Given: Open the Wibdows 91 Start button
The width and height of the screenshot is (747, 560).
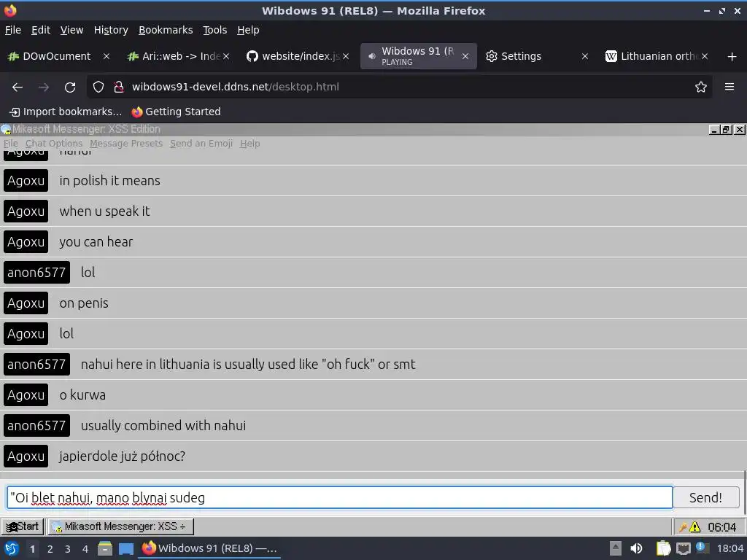Looking at the screenshot, I should pos(23,526).
